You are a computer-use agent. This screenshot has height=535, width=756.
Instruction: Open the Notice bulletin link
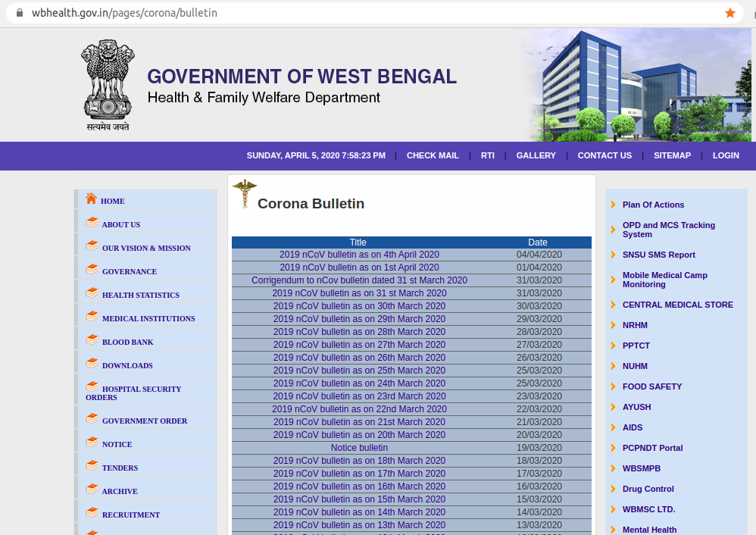pos(359,448)
